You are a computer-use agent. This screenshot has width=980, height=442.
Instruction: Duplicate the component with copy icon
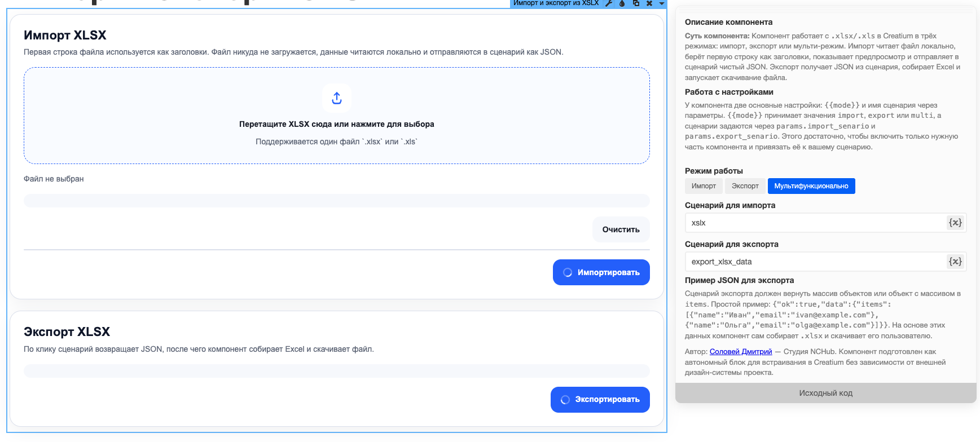tap(636, 3)
